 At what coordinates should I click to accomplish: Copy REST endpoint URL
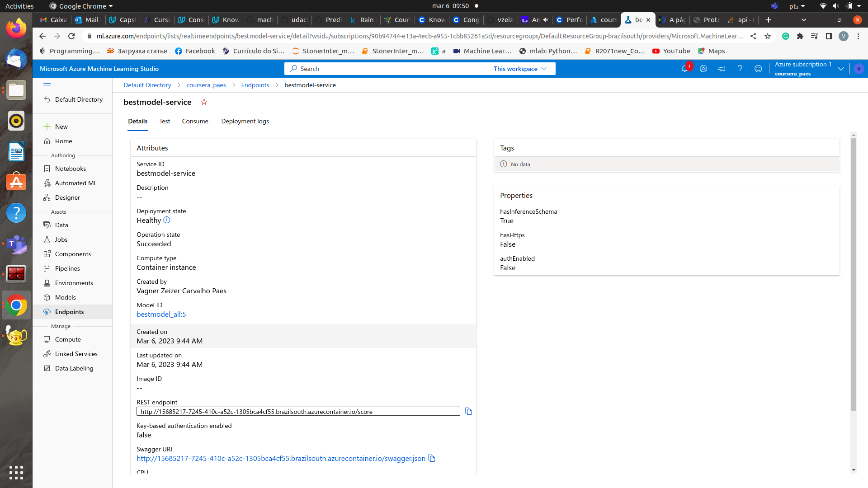[468, 411]
